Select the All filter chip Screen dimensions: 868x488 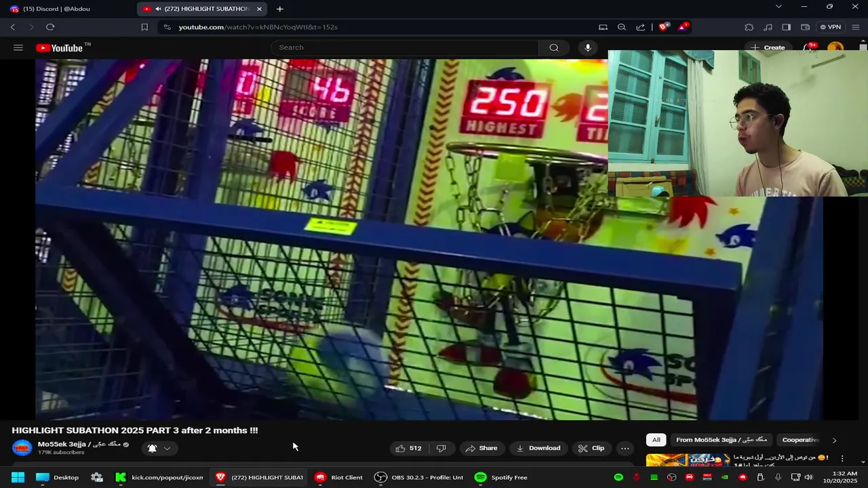(656, 440)
